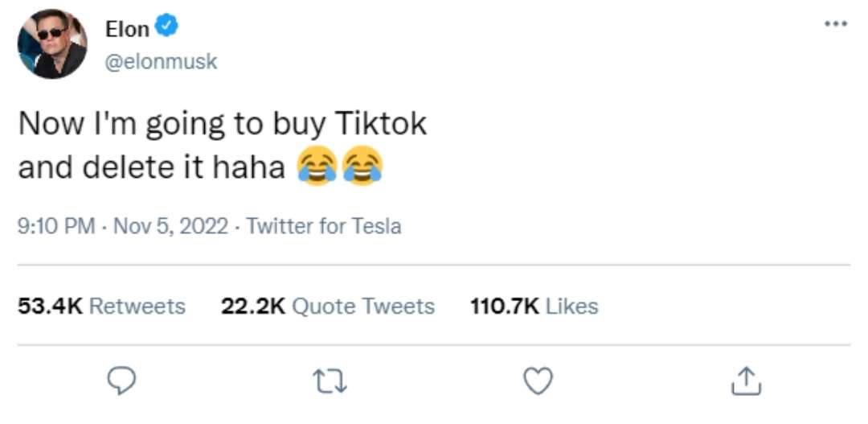
Task: Click the display name Elon
Action: 127,29
